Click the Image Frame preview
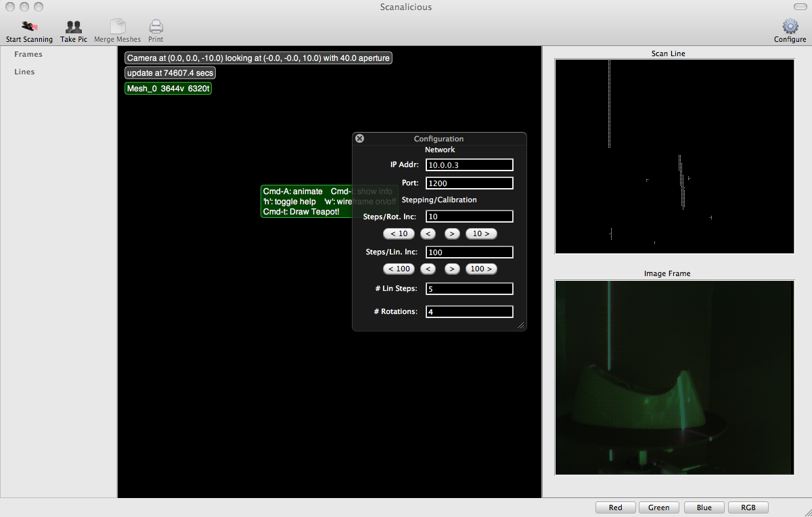Viewport: 812px width, 517px height. [x=674, y=377]
